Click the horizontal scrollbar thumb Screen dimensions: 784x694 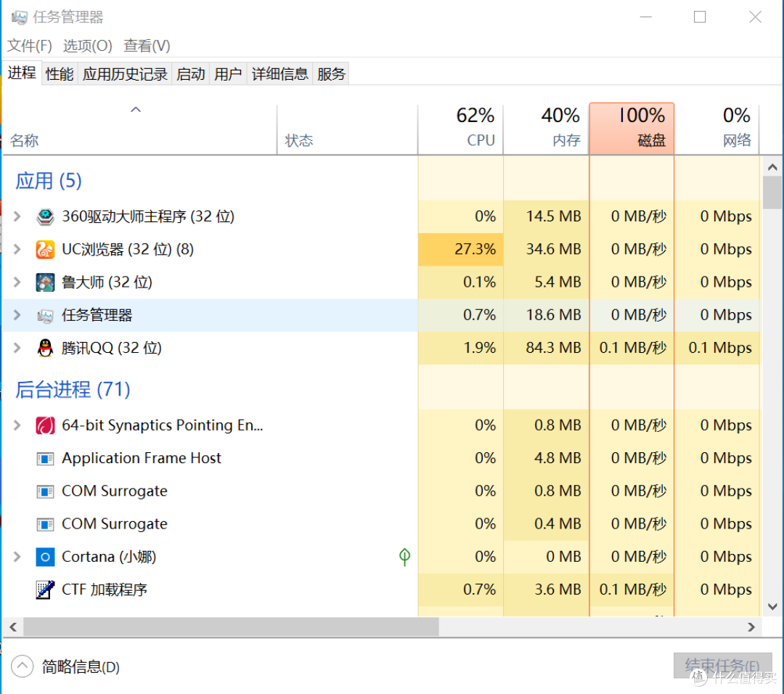(x=231, y=627)
